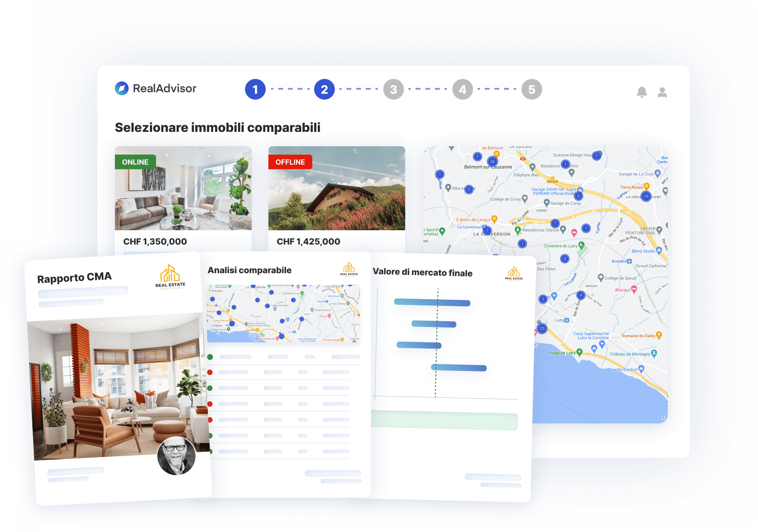758x532 pixels.
Task: Click the Bossière map pin
Action: click(629, 261)
